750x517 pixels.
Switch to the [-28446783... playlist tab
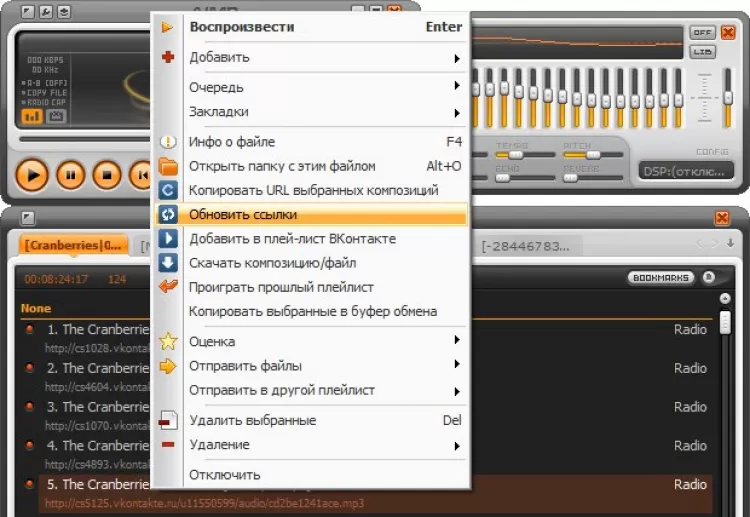pos(525,246)
